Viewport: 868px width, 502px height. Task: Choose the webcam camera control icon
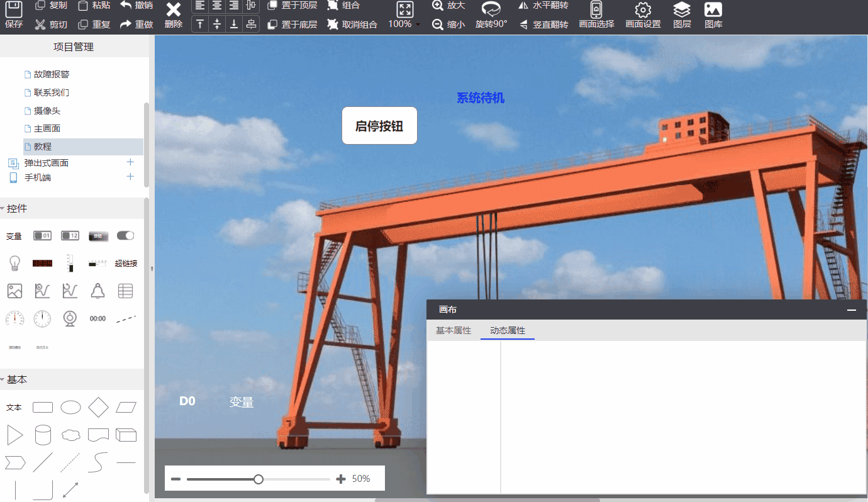pyautogui.click(x=70, y=318)
